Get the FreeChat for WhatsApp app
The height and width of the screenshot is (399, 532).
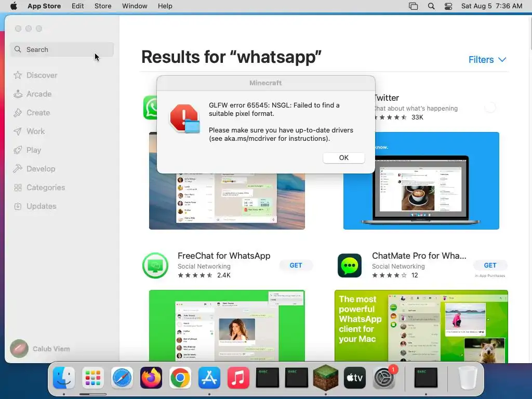(x=296, y=265)
